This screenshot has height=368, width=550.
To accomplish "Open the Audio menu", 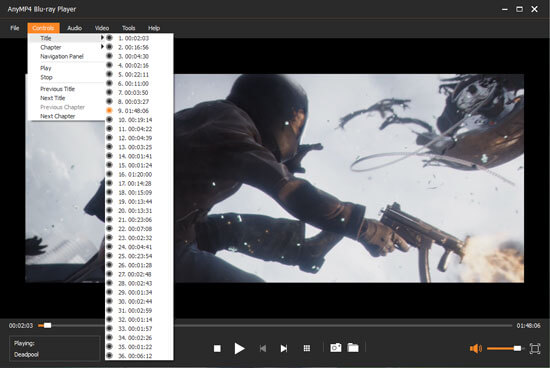I will click(x=74, y=28).
